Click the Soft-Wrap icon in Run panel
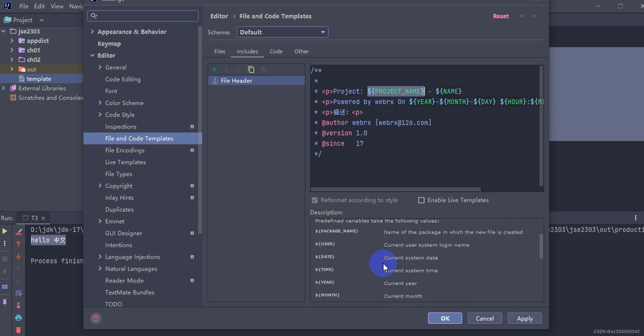This screenshot has width=644, height=336. [x=18, y=293]
